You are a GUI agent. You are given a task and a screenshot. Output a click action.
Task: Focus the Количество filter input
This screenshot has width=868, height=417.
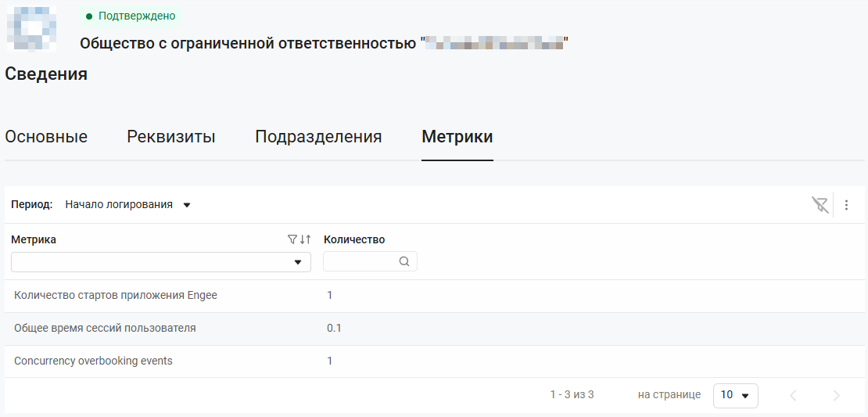tap(370, 261)
